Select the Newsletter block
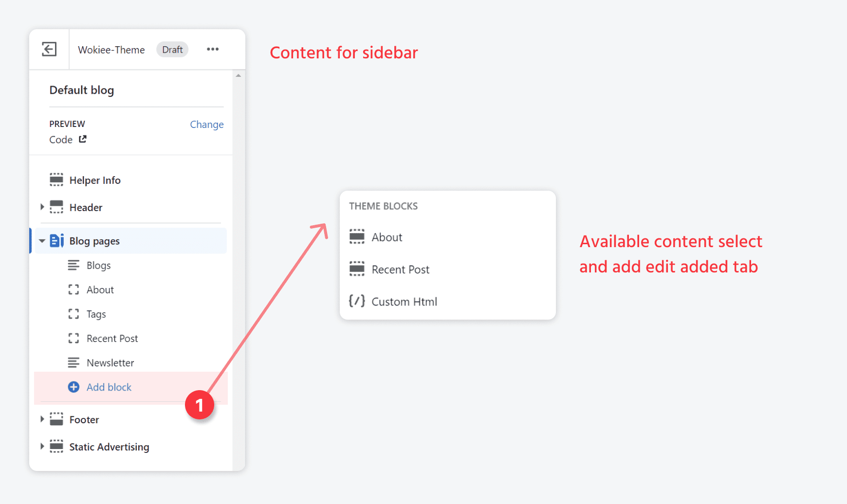Viewport: 847px width, 504px height. [x=110, y=363]
